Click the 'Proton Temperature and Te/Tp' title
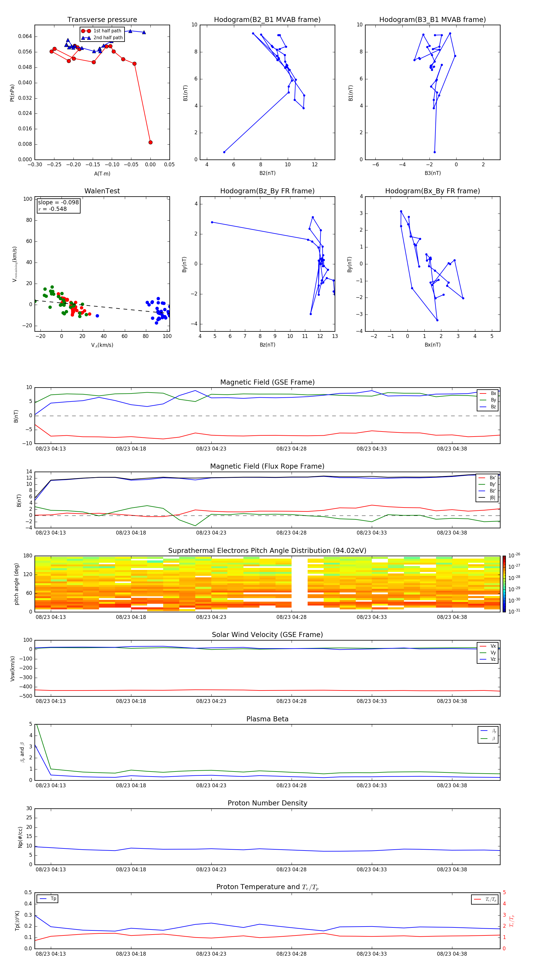The height and width of the screenshot is (980, 535). (x=267, y=887)
